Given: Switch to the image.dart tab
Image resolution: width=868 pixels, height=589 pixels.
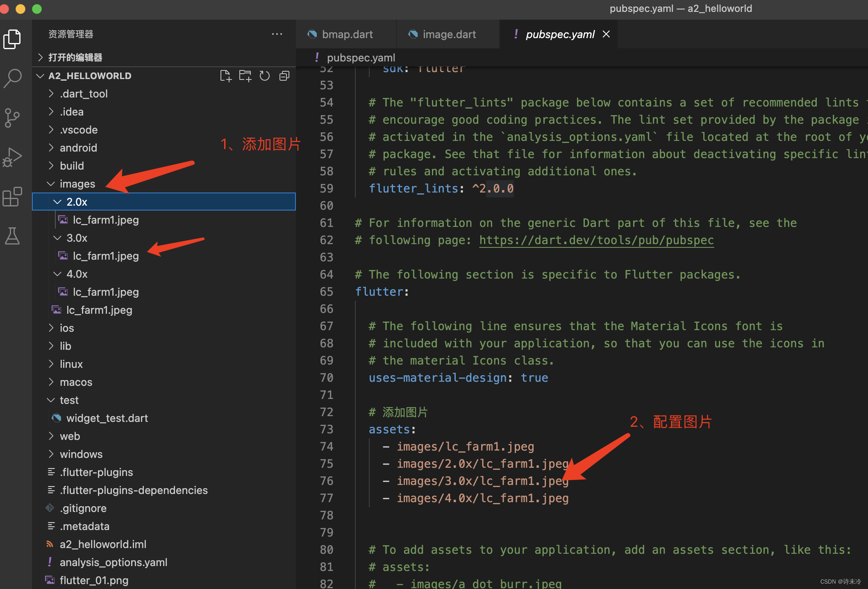Looking at the screenshot, I should point(449,34).
